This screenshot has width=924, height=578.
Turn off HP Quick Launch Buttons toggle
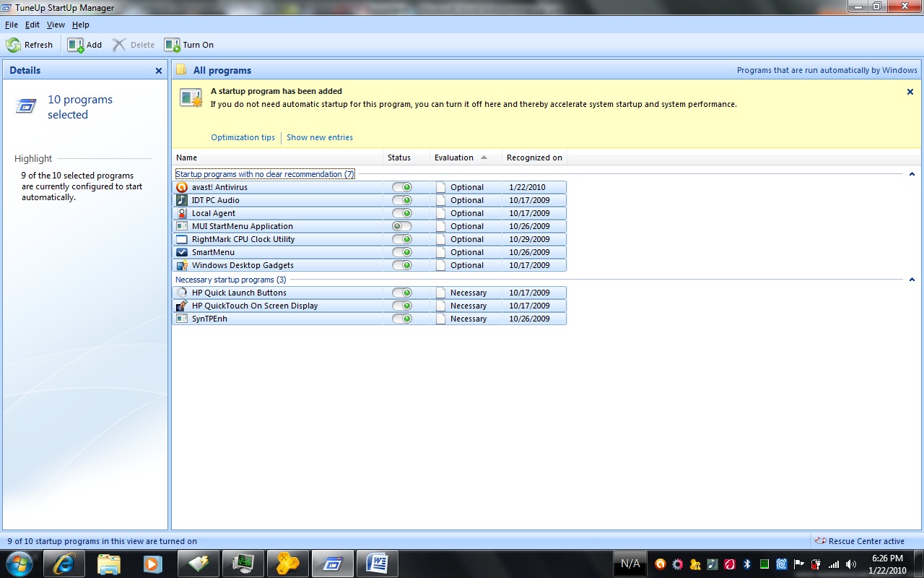(x=402, y=293)
